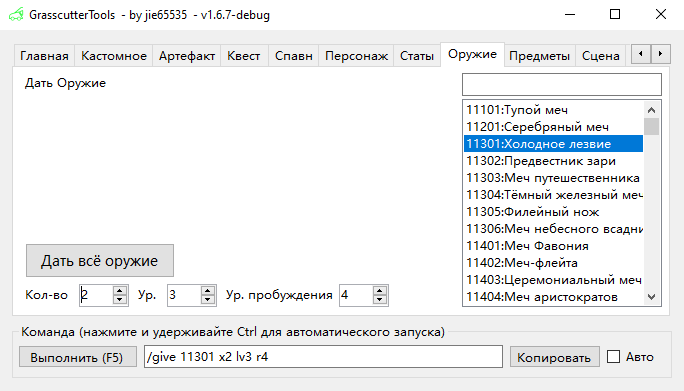Increase Кол-во with up spinner arrow
The height and width of the screenshot is (391, 684).
click(120, 290)
